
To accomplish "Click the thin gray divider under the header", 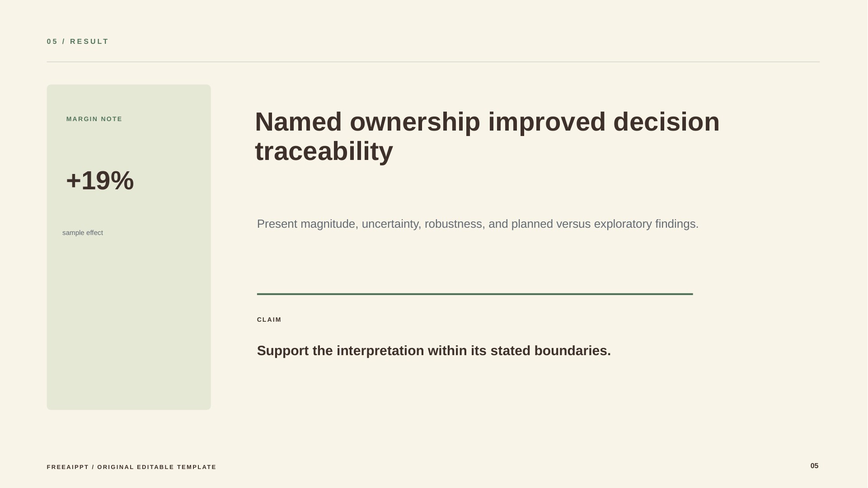I will pyautogui.click(x=433, y=62).
